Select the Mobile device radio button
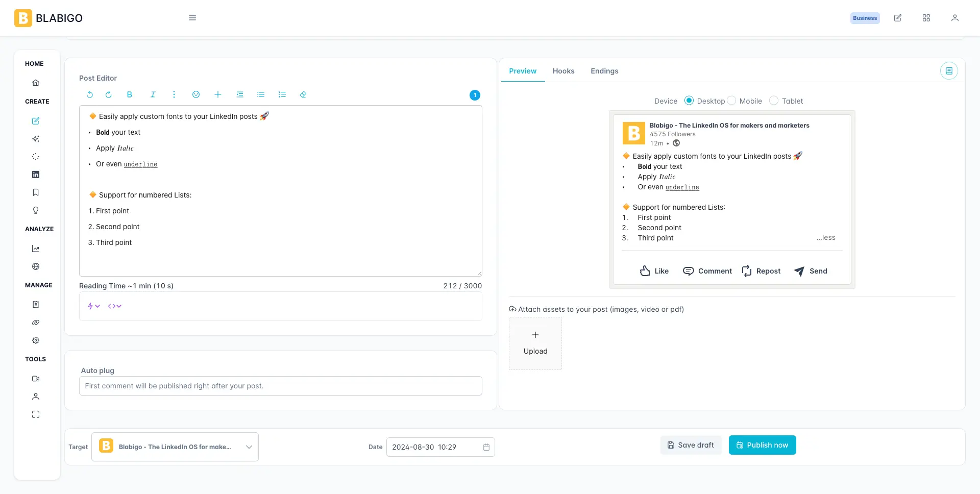 pos(731,101)
